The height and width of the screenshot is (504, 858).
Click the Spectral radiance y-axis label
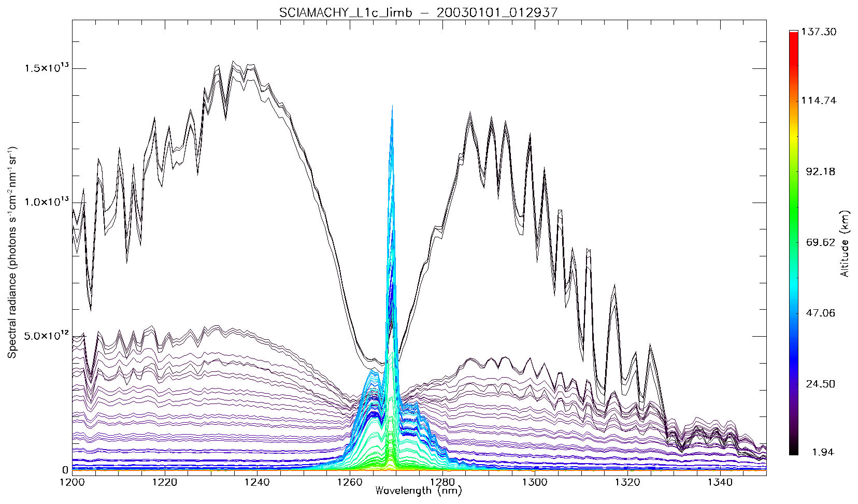[12, 252]
